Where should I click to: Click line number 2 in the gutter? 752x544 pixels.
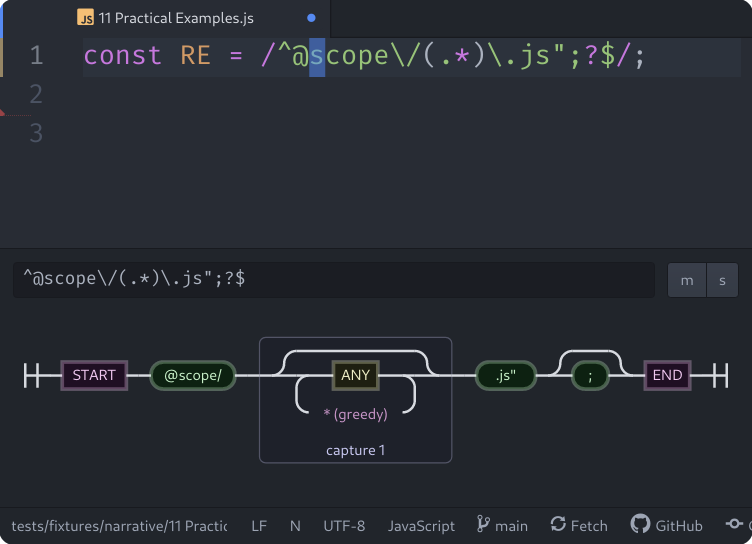[36, 94]
